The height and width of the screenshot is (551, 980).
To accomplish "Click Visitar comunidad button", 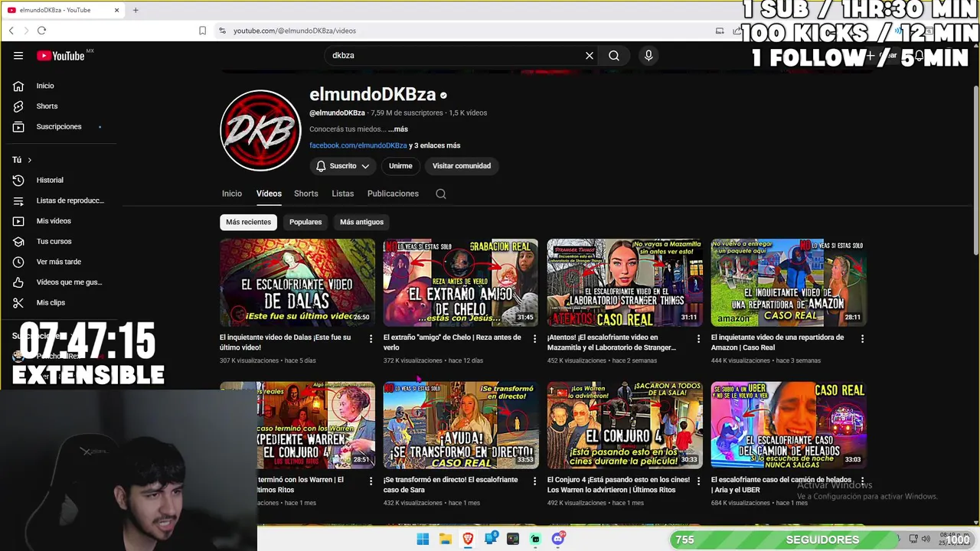I will coord(462,166).
